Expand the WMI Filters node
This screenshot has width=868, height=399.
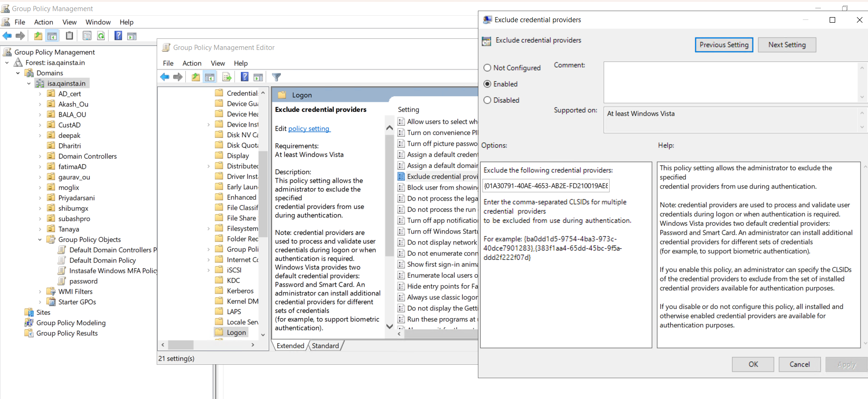[40, 292]
